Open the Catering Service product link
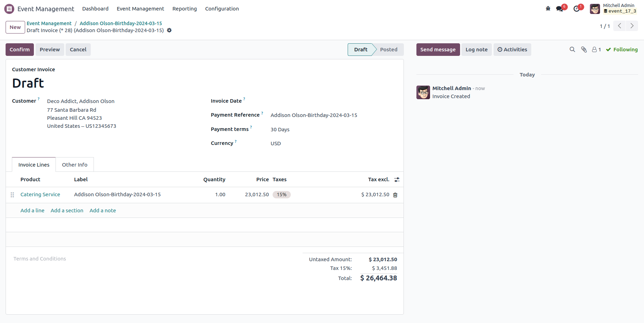 point(40,194)
